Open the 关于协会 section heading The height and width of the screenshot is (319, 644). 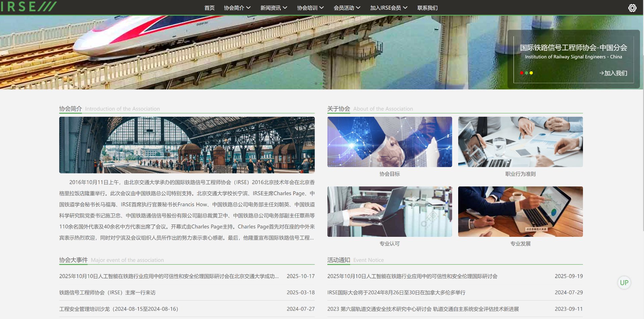point(339,109)
